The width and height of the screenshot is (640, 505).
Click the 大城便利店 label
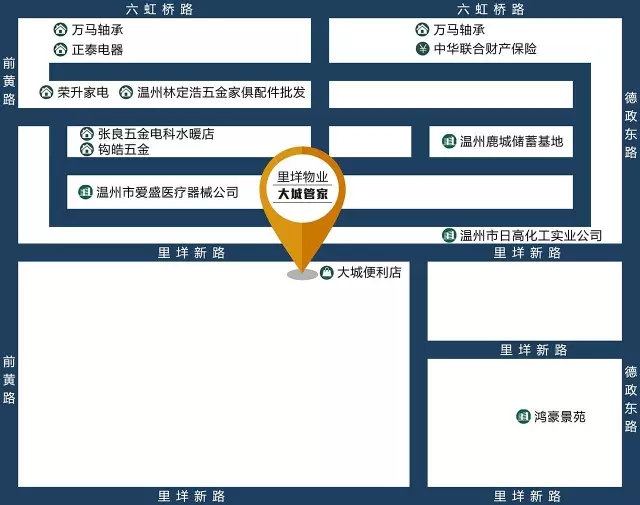click(369, 272)
